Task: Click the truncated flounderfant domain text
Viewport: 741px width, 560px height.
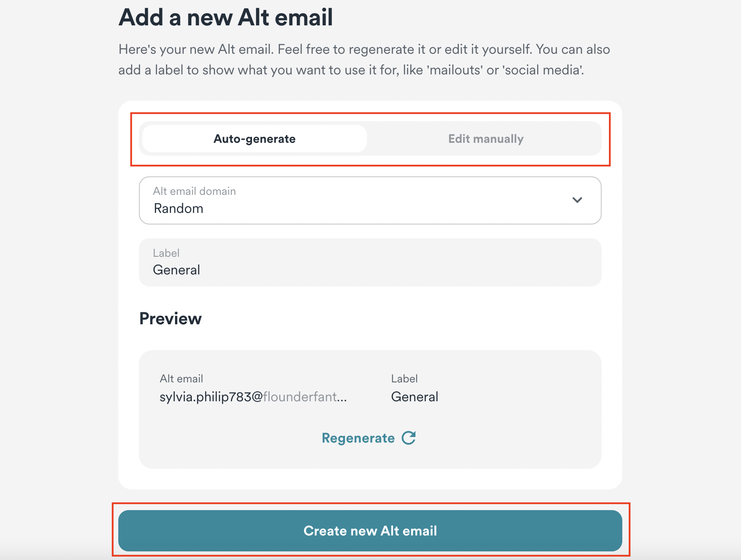Action: click(304, 397)
